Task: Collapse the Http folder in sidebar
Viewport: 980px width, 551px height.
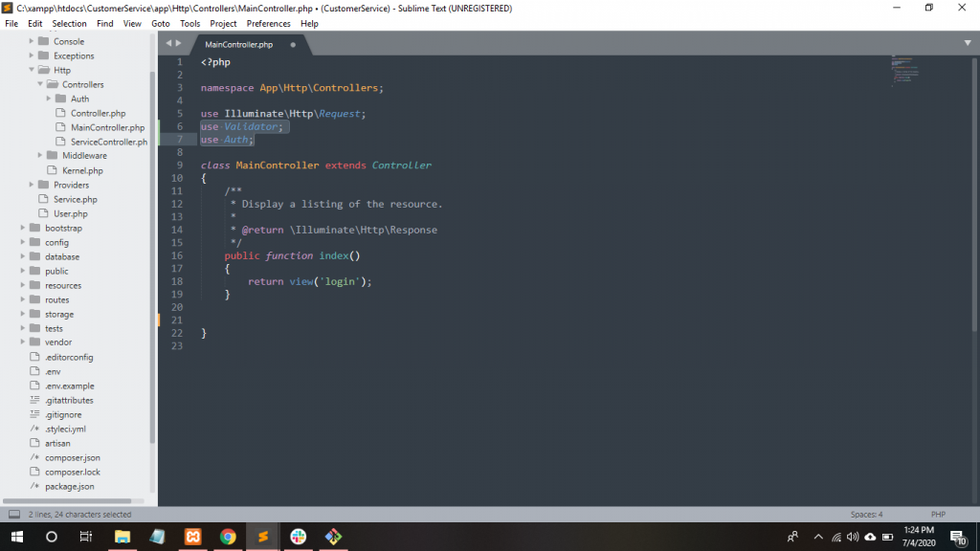Action: click(32, 70)
